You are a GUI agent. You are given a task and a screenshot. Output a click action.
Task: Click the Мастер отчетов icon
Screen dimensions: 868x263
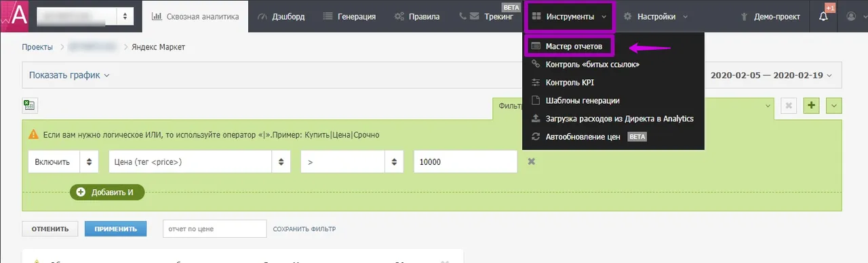coord(536,47)
